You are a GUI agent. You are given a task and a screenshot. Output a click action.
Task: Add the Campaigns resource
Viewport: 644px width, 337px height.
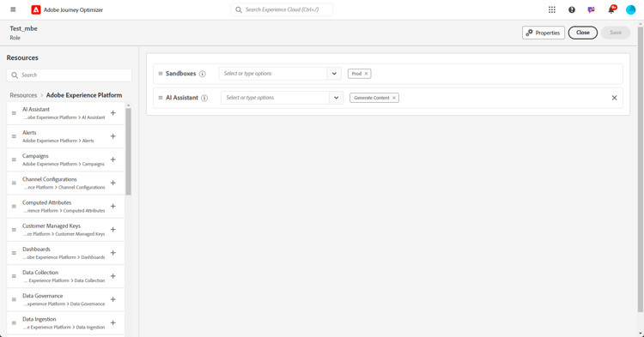click(x=113, y=159)
